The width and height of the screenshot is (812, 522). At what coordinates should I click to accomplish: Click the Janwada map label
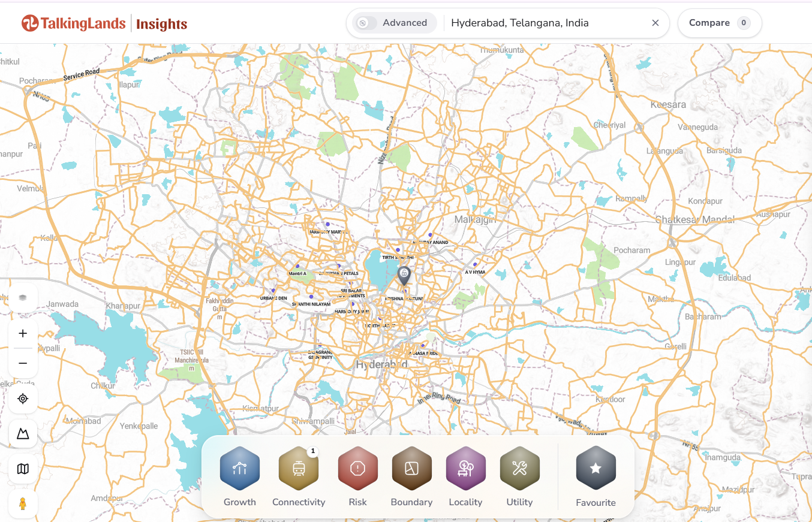click(x=63, y=304)
